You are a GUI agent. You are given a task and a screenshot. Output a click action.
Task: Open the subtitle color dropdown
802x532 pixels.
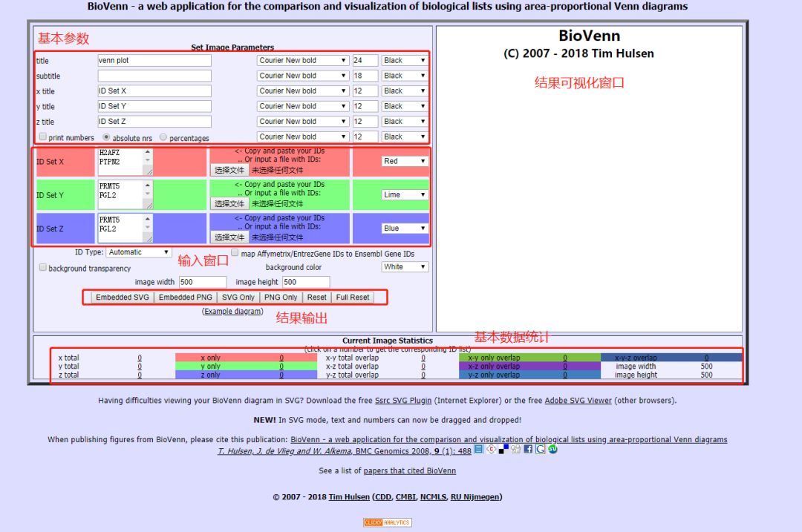tap(405, 76)
